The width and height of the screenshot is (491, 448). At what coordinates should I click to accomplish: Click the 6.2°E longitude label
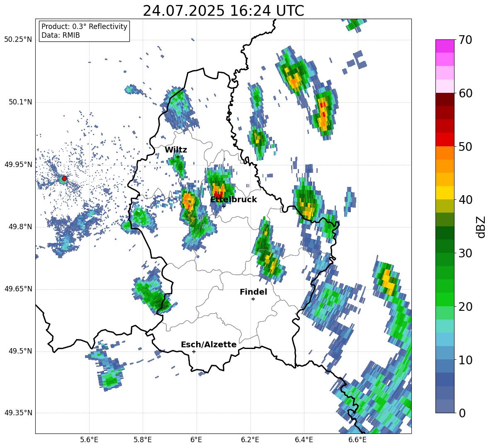250,440
